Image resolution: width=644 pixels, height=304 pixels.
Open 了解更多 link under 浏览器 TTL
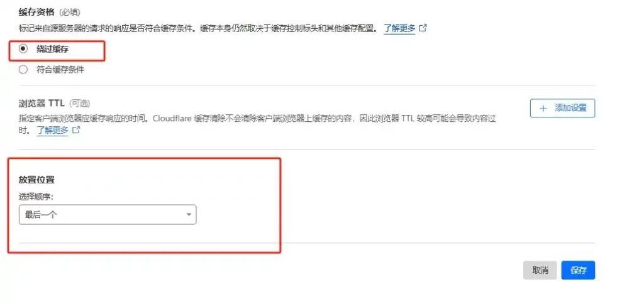pyautogui.click(x=53, y=131)
